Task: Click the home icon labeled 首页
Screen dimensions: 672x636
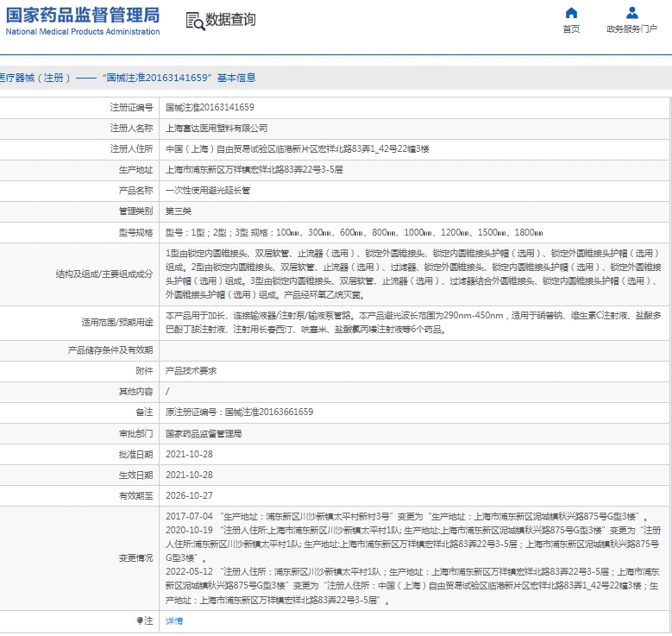Action: 571,13
